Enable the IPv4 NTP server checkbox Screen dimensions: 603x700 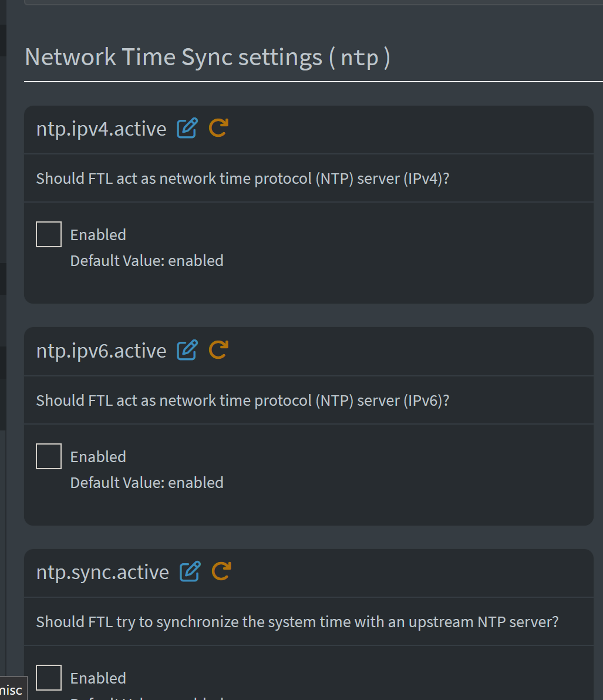coord(49,234)
